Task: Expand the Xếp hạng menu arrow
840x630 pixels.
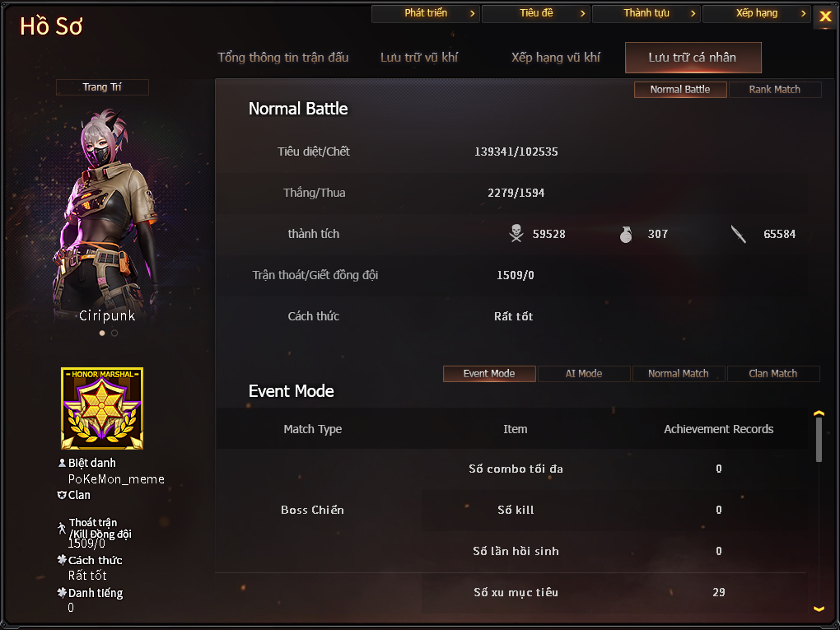Action: (803, 13)
